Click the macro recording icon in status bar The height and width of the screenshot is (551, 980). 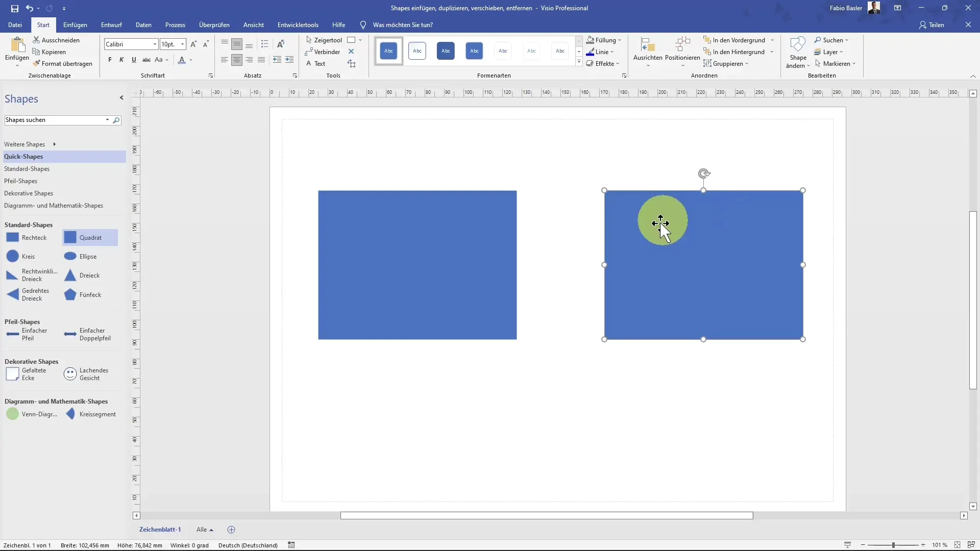291,545
